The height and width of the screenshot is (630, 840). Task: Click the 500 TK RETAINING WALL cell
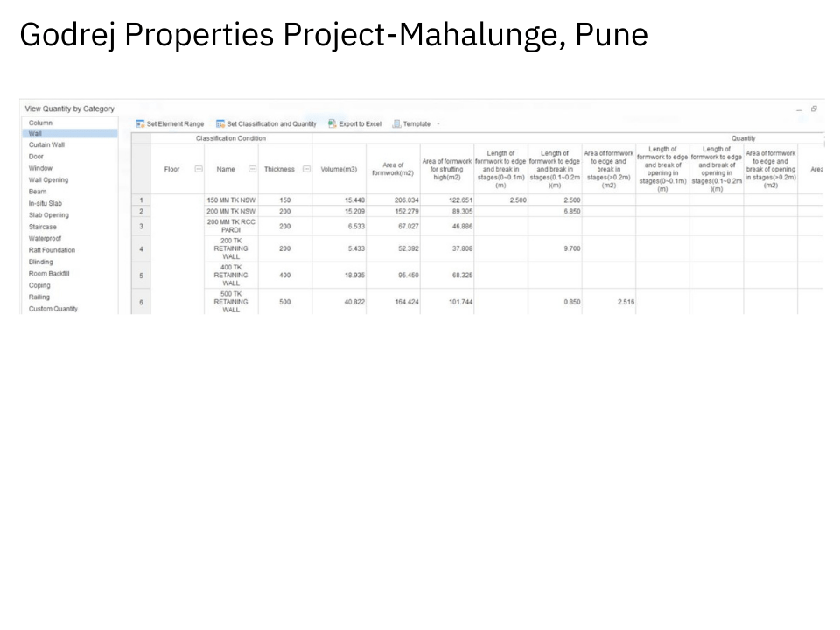231,302
